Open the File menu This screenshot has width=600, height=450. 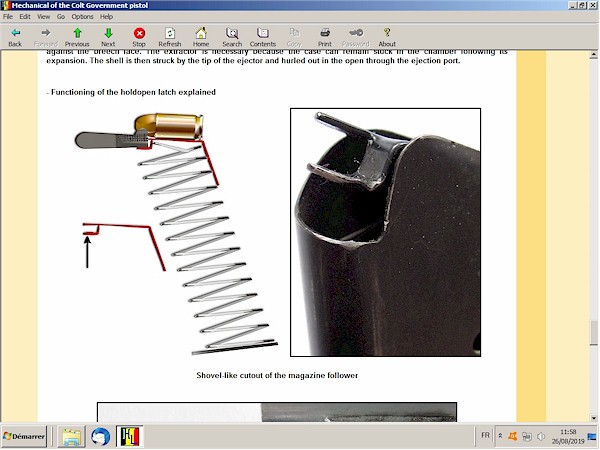(8, 16)
